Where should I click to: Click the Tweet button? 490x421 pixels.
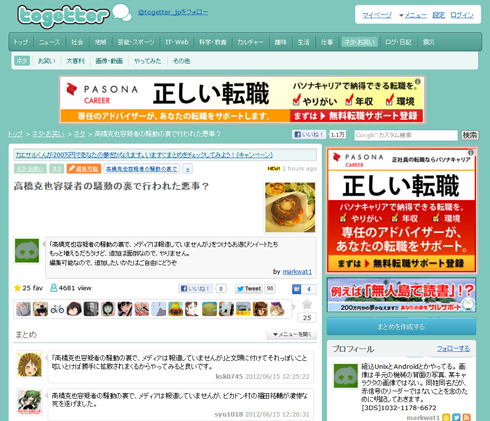(x=249, y=289)
